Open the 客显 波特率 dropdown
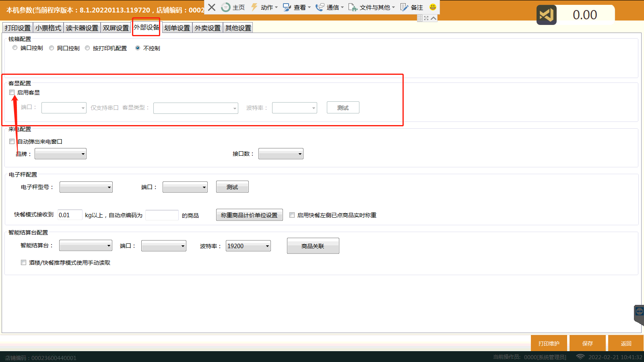 (x=295, y=108)
